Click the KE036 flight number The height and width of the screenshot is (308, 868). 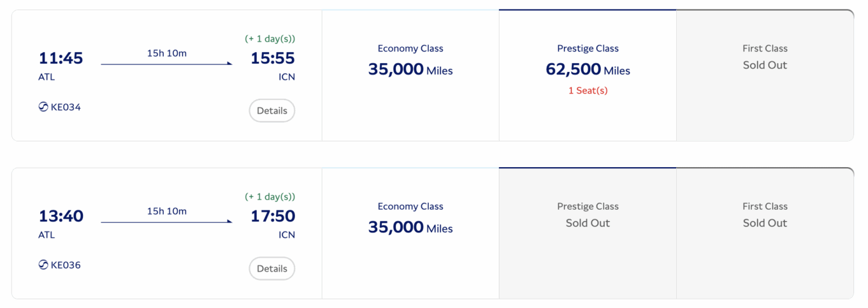(x=66, y=265)
